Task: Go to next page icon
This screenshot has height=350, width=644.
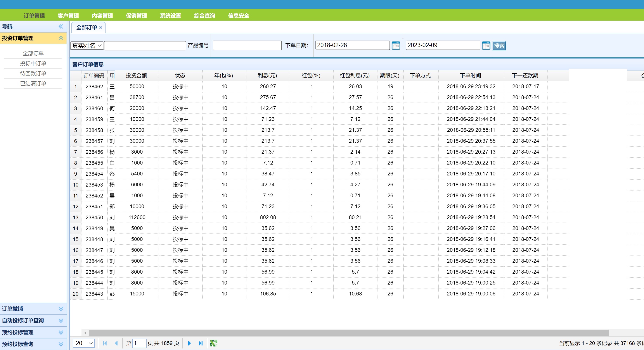Action: (189, 343)
